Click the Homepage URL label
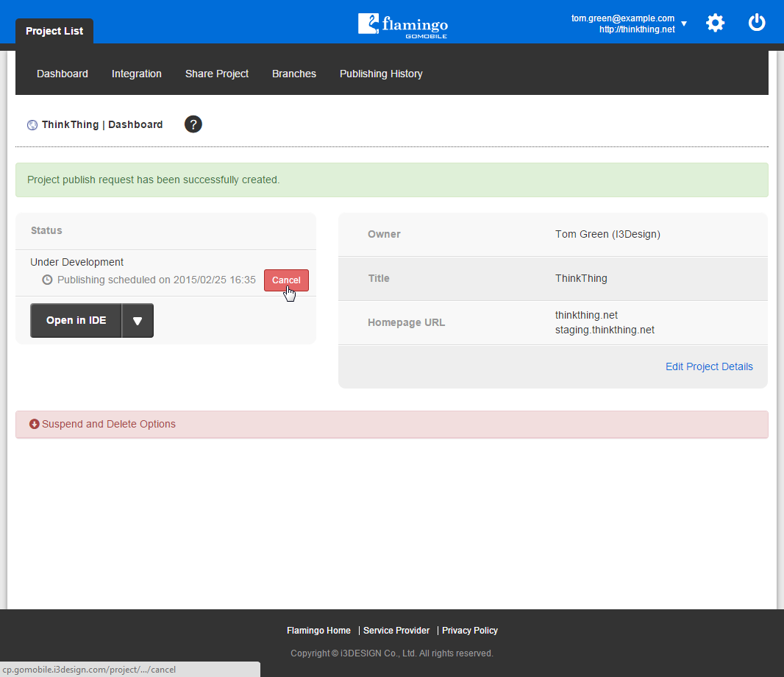This screenshot has height=677, width=784. (x=406, y=323)
